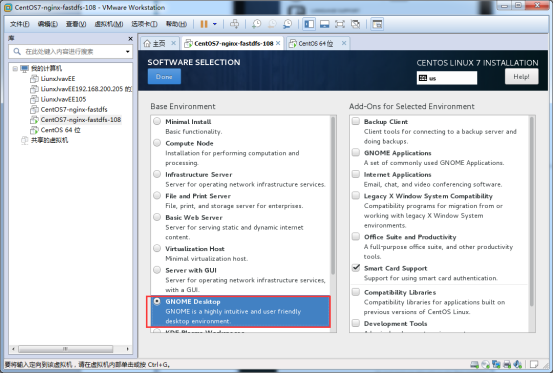Check the GNOME Applications add-on
This screenshot has width=553, height=373.
coord(356,153)
